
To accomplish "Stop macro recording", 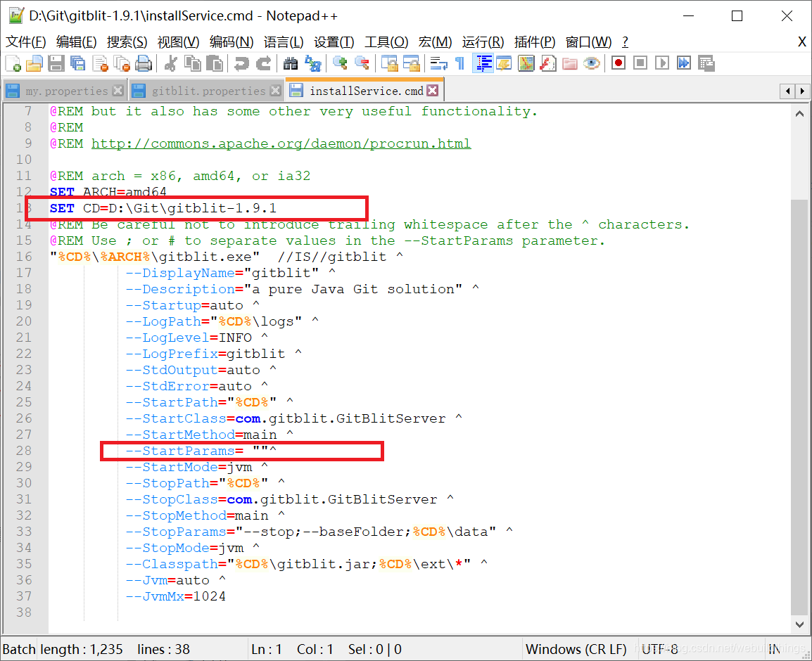I will (640, 63).
